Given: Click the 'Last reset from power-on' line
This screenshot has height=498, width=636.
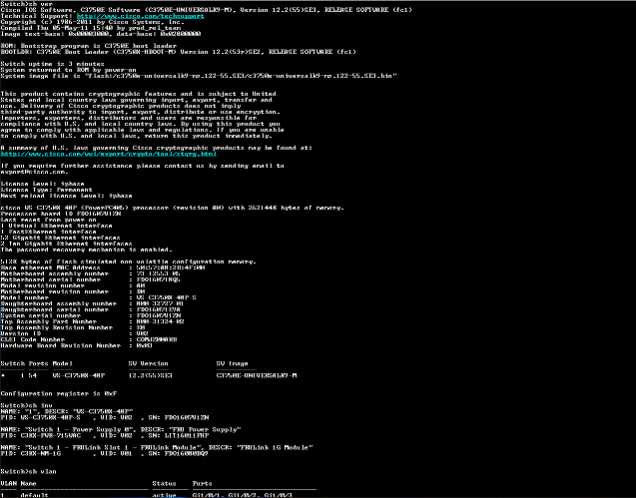Looking at the screenshot, I should click(x=48, y=220).
